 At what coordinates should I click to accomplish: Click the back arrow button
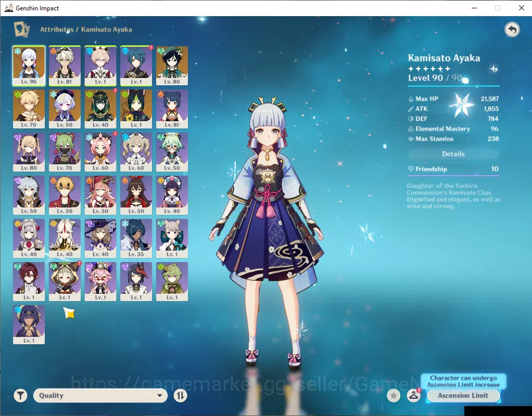tap(512, 30)
